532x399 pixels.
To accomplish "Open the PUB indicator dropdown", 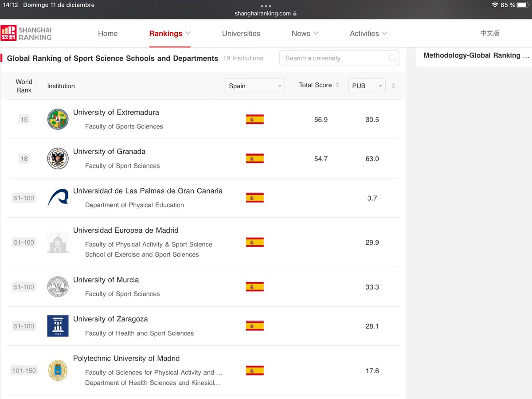I will (367, 86).
